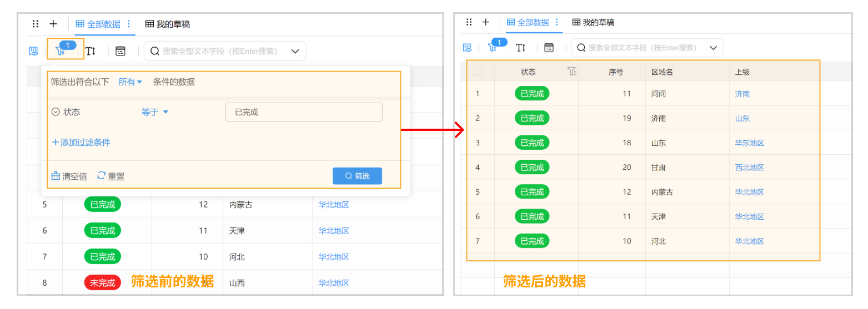
Task: Open the 华东地区 link in right table
Action: (x=750, y=143)
